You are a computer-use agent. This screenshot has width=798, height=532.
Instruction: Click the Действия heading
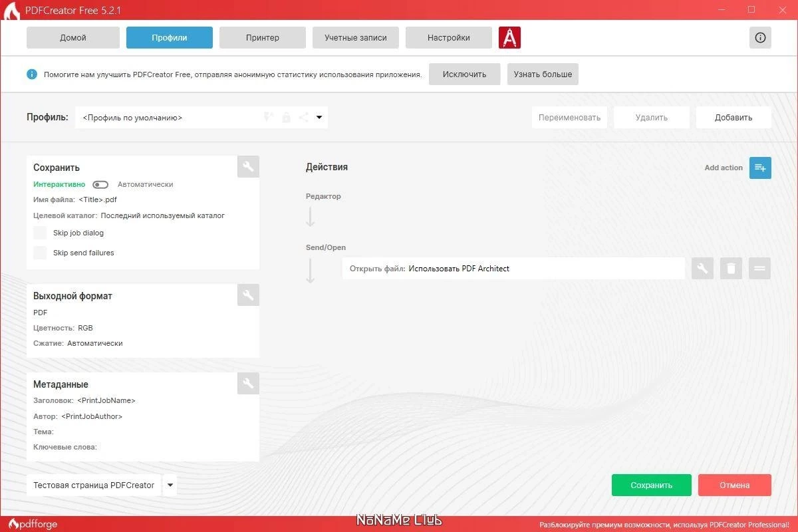[327, 167]
